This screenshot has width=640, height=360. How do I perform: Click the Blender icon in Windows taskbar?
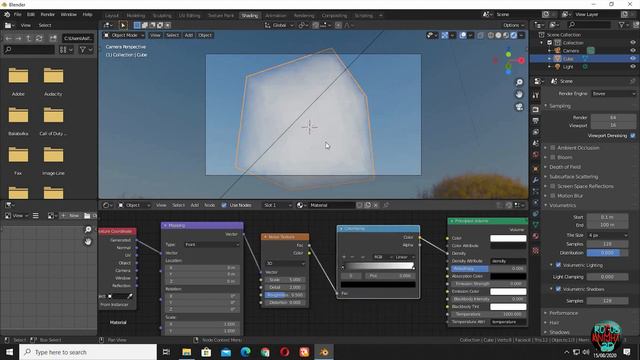[324, 352]
